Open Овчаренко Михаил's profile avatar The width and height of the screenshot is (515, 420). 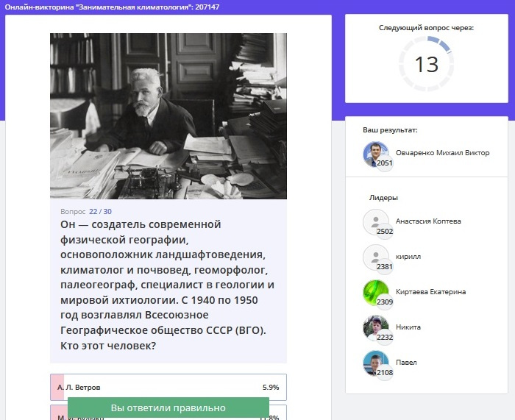[x=375, y=154]
